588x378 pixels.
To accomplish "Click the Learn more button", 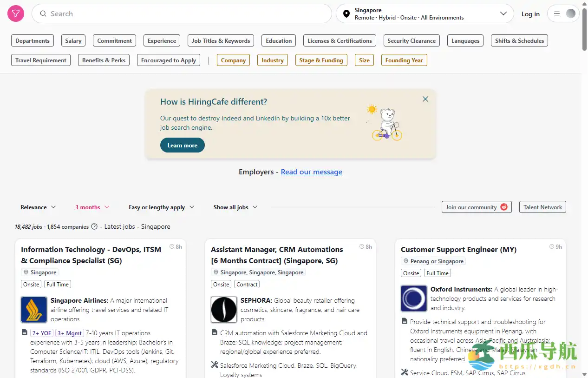I will click(x=183, y=146).
